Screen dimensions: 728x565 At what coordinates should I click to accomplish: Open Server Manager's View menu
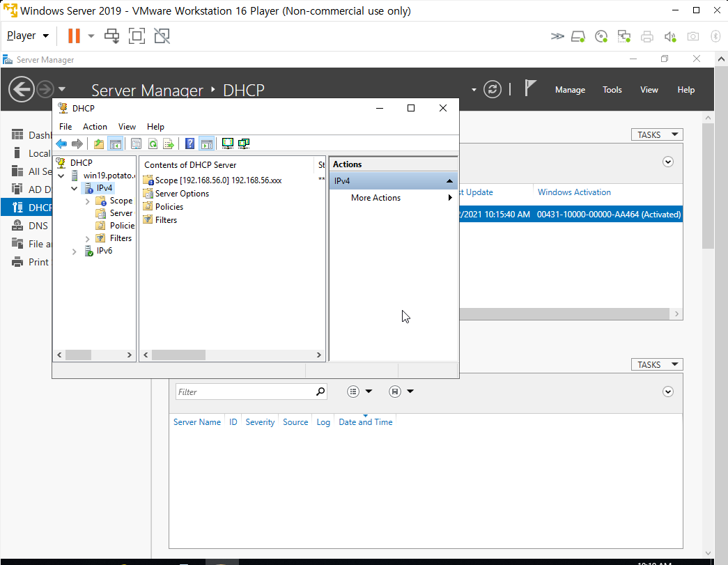point(649,90)
